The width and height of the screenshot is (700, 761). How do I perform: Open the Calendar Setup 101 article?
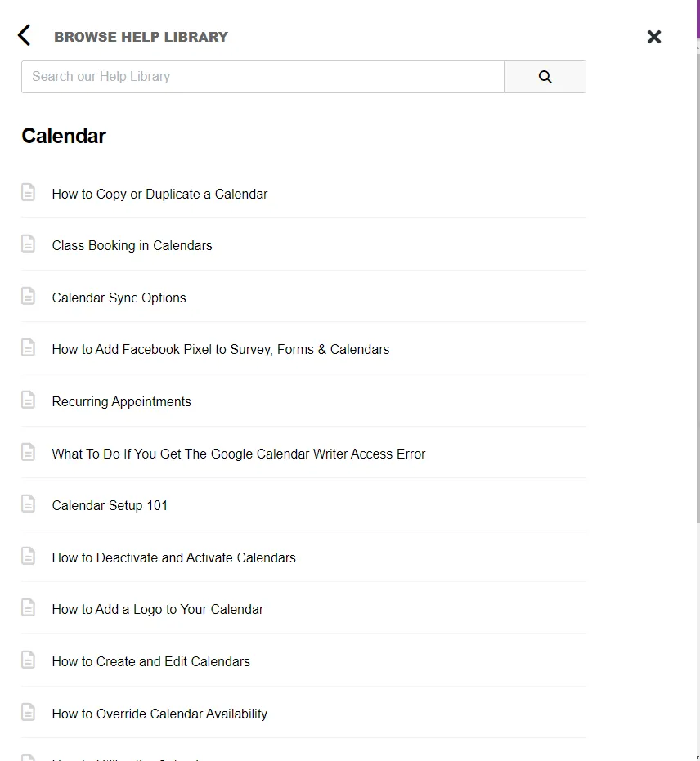coord(110,505)
